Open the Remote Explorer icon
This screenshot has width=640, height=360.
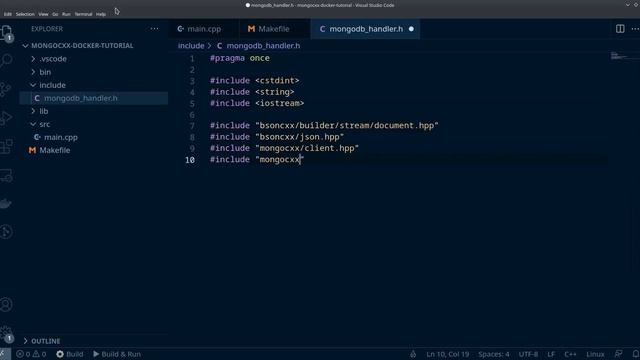[6, 176]
